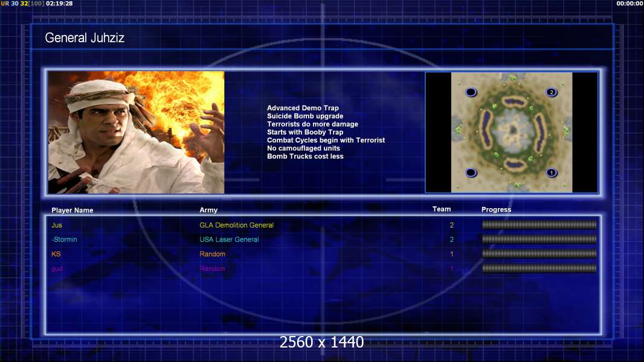Click KS's Random army entry
The image size is (644, 362).
coord(212,254)
